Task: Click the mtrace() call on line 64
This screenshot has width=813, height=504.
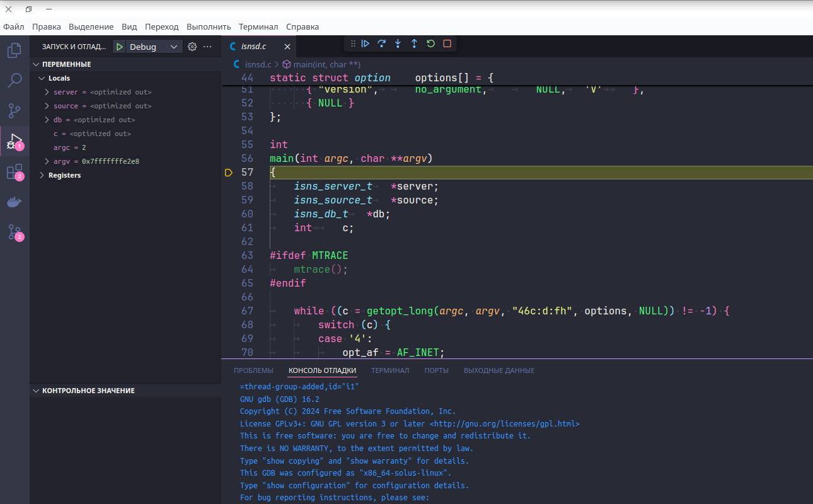Action: 321,270
